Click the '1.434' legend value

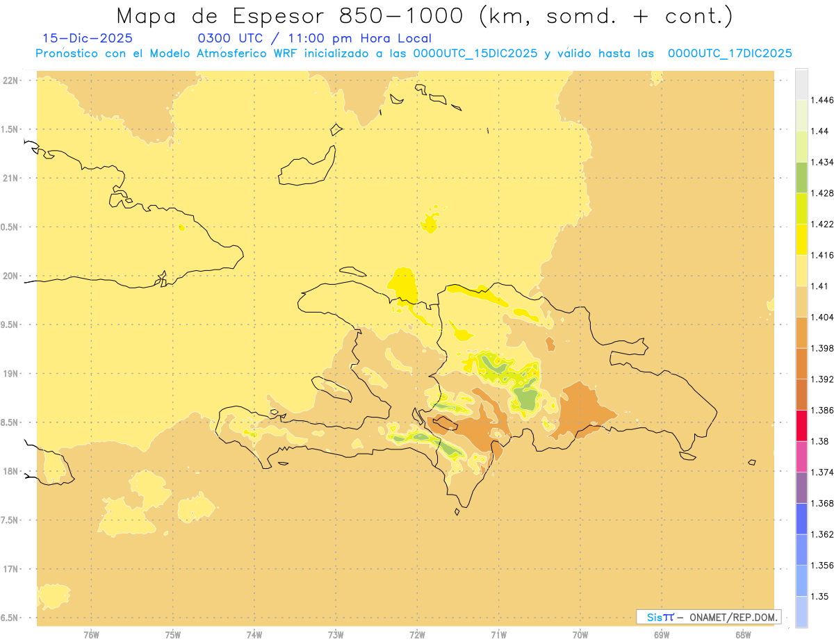822,162
